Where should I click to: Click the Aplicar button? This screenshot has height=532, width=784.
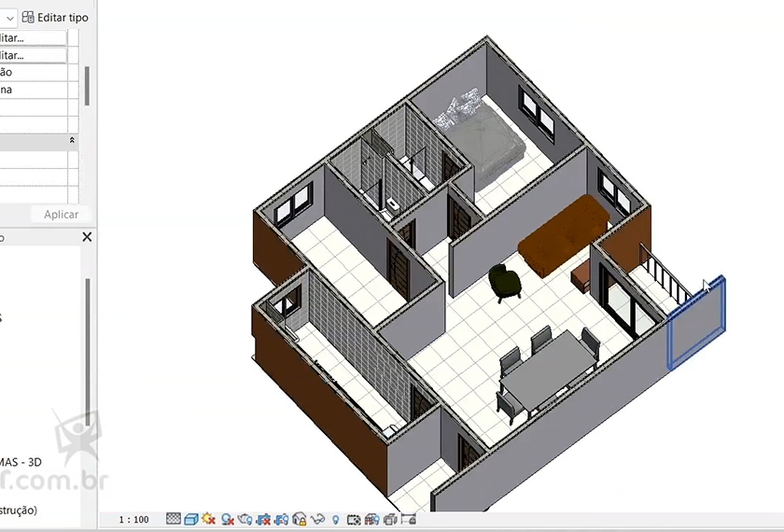62,215
